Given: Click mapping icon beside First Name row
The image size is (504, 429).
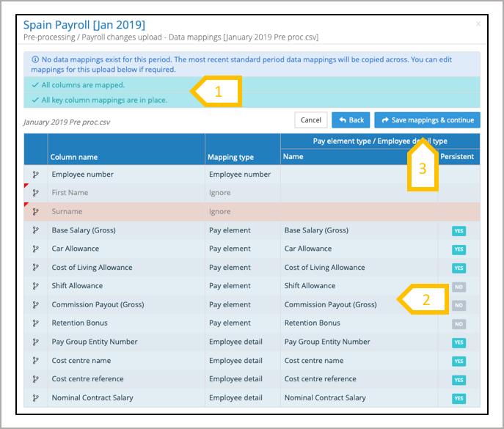Looking at the screenshot, I should click(x=35, y=193).
